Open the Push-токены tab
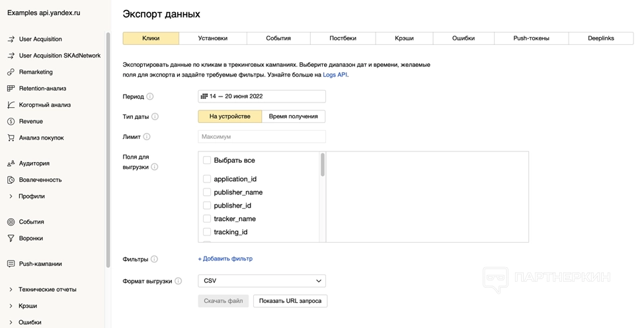This screenshot has width=644, height=328. coord(531,38)
